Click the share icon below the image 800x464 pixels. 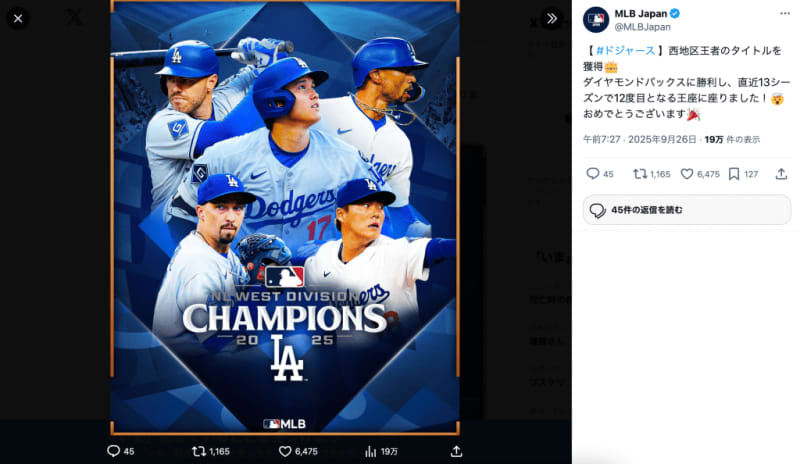click(456, 451)
